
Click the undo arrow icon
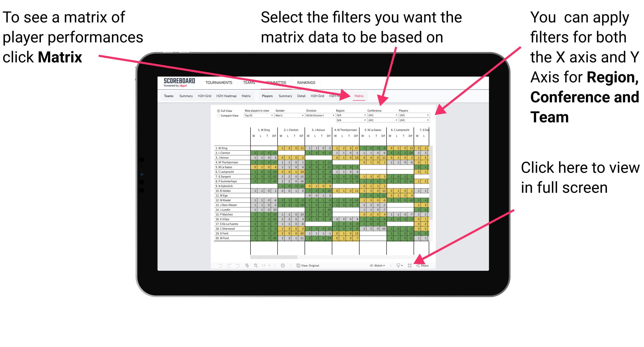point(218,265)
